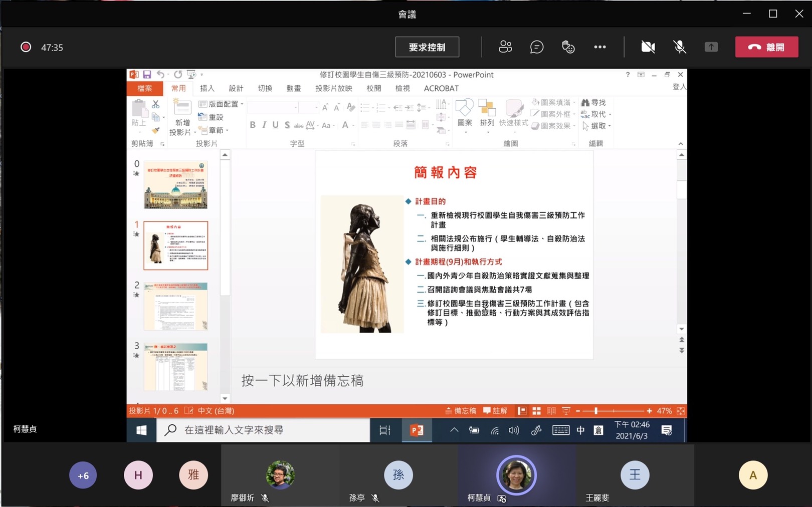Open 投影片放映 Slide Show tab
Image resolution: width=812 pixels, height=507 pixels.
[x=333, y=88]
